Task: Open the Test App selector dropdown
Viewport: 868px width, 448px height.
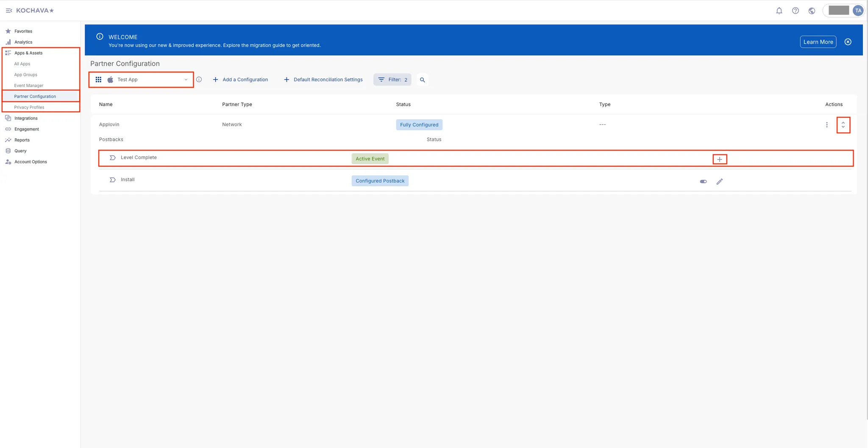Action: 141,79
